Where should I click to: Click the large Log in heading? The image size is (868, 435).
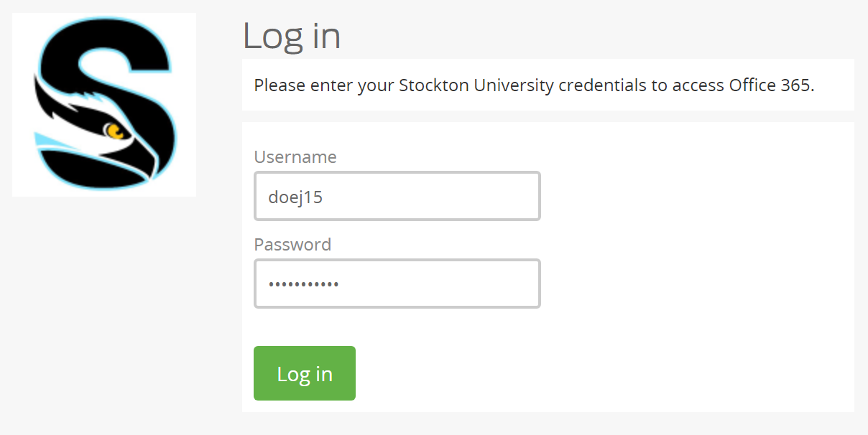point(292,36)
